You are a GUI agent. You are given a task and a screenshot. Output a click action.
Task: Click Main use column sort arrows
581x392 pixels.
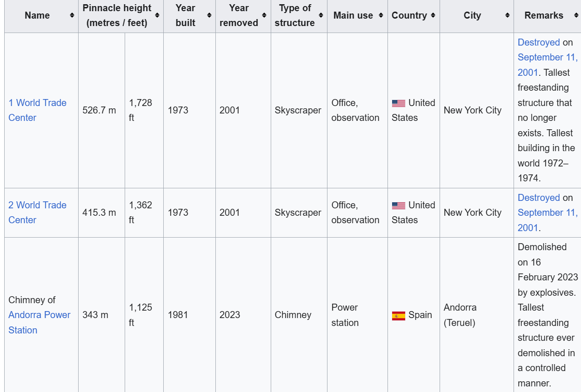381,16
